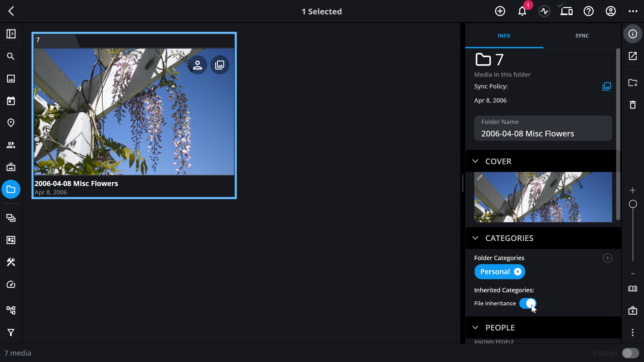Click the thumbnail size slider handle
The height and width of the screenshot is (362, 644).
633,204
